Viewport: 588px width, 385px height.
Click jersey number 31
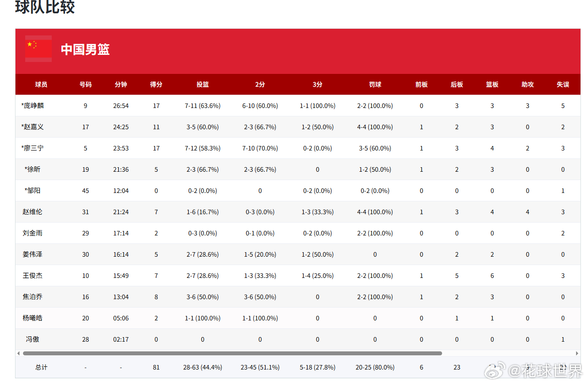[x=85, y=212]
